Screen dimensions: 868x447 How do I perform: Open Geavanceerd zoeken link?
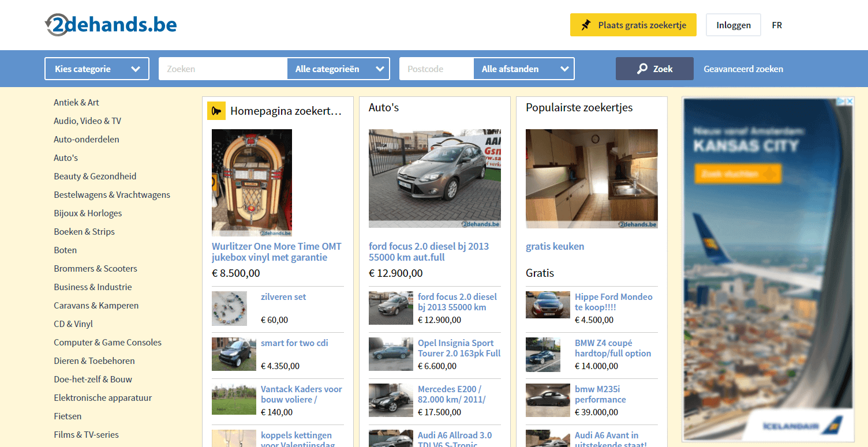coord(743,69)
